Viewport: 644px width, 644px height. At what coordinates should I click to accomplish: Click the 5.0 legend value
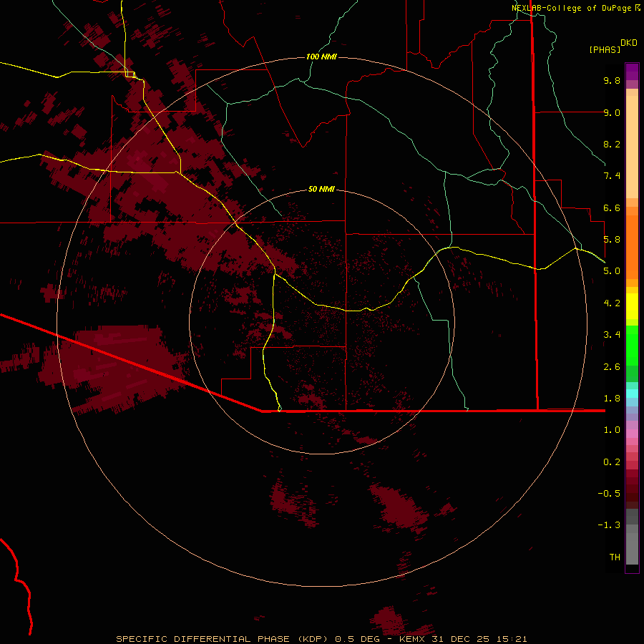click(612, 271)
